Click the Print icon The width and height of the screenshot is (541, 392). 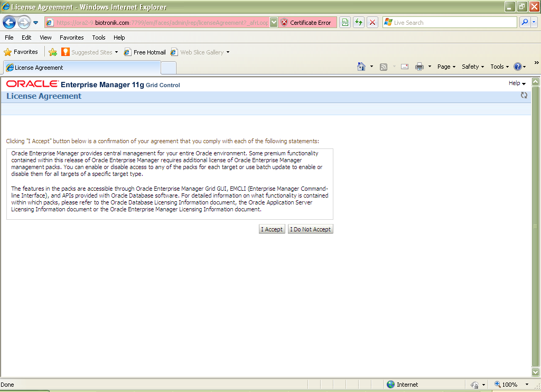point(419,67)
